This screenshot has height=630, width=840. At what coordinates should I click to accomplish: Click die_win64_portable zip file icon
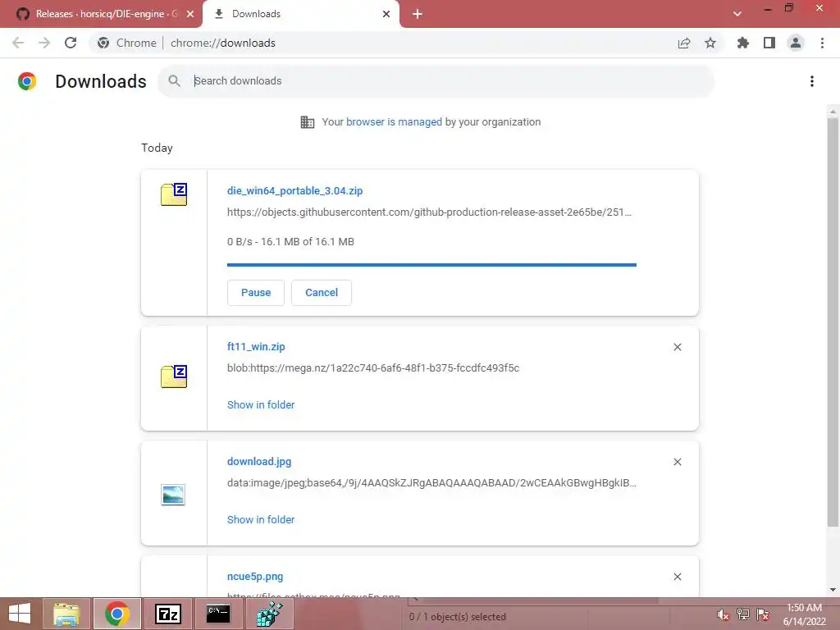tap(174, 194)
